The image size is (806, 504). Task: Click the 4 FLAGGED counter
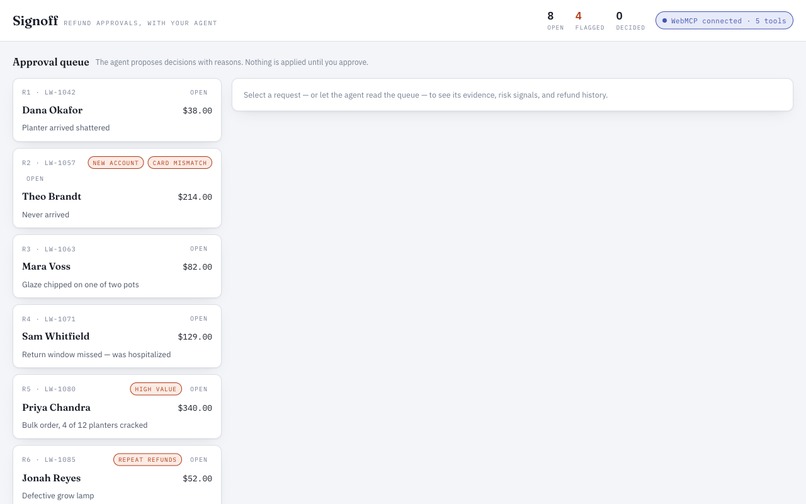tap(590, 21)
